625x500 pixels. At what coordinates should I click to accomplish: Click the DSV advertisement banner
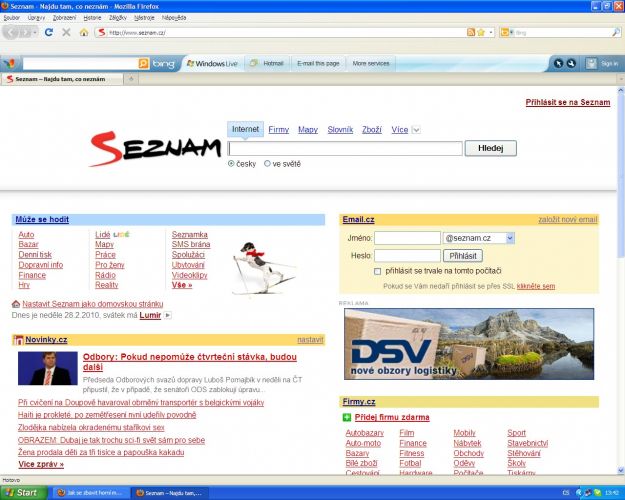(x=469, y=344)
